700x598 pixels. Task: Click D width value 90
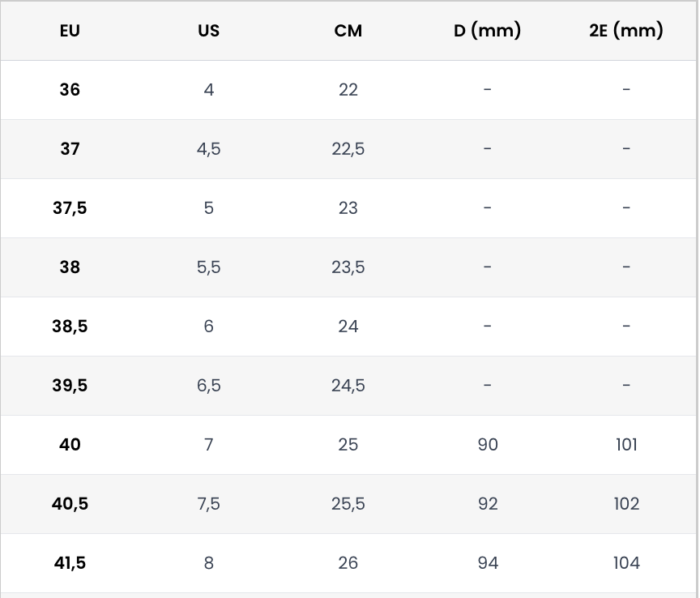pos(487,445)
